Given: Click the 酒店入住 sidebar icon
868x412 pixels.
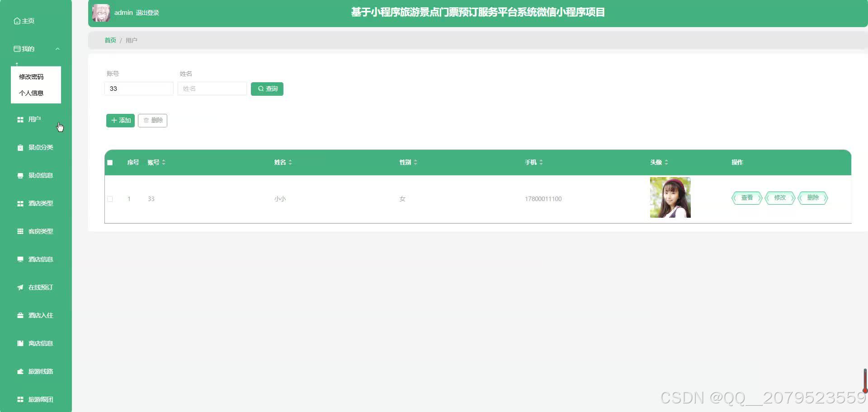Looking at the screenshot, I should [x=19, y=315].
